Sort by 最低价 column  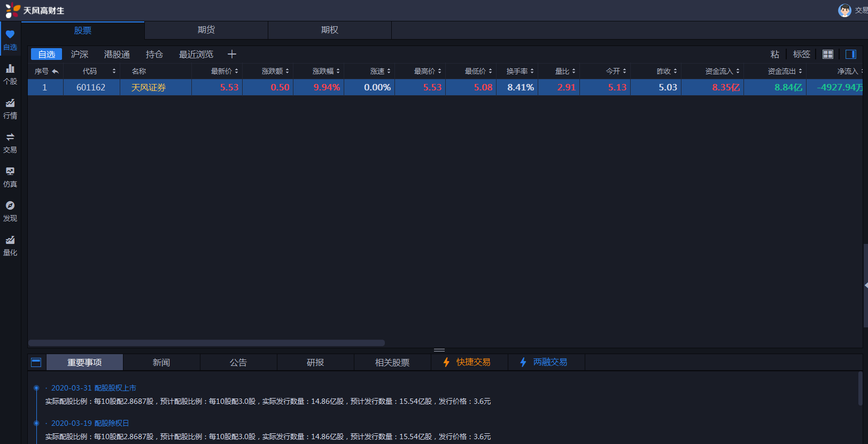click(x=471, y=71)
